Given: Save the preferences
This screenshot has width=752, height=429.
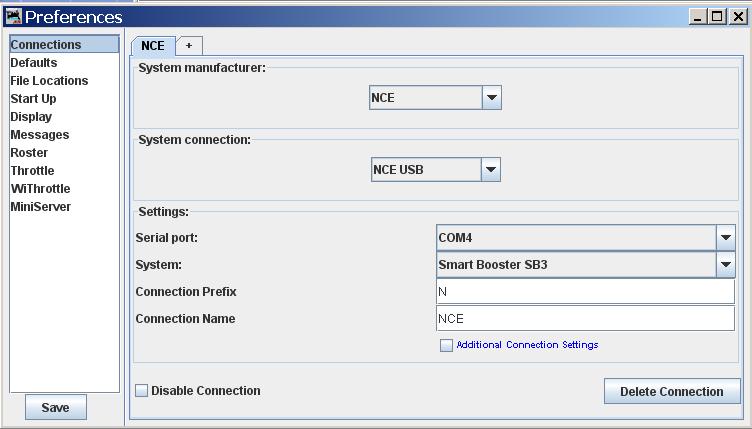Looking at the screenshot, I should [56, 407].
